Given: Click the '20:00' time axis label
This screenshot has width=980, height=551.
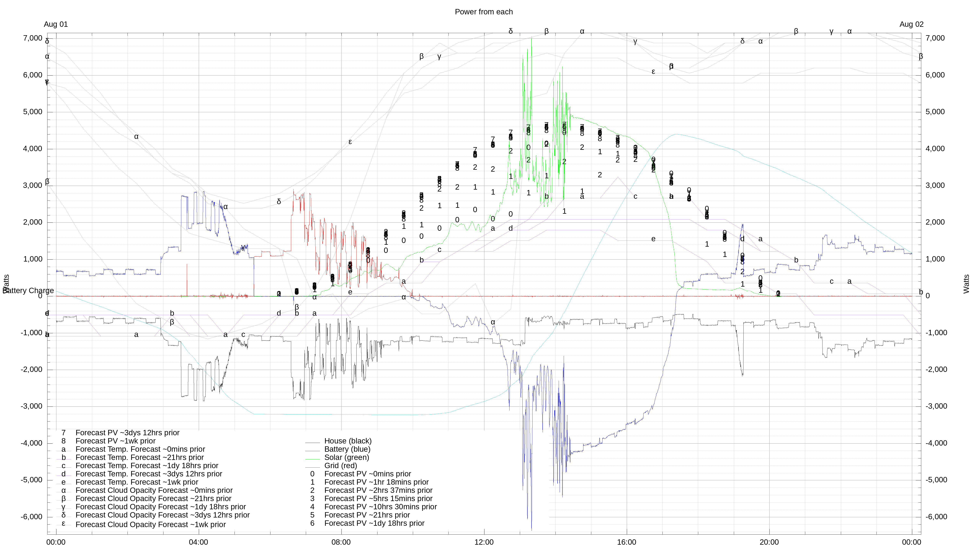Looking at the screenshot, I should point(769,542).
